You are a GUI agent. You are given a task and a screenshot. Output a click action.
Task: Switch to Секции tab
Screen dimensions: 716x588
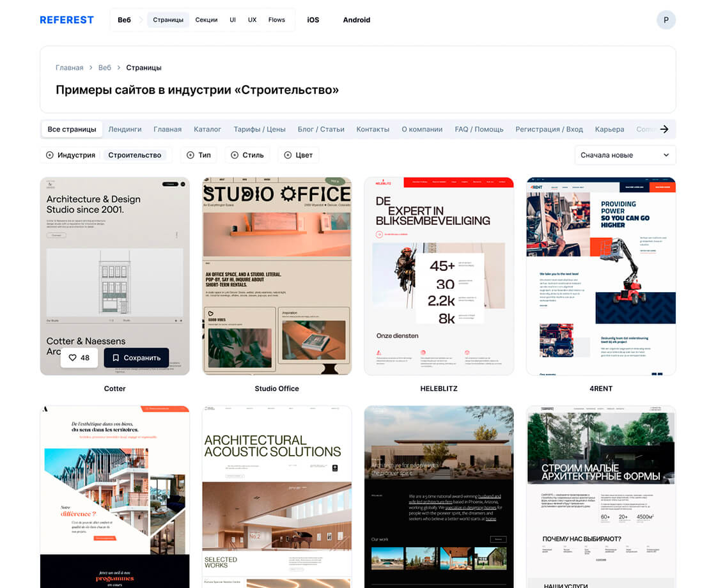[206, 20]
